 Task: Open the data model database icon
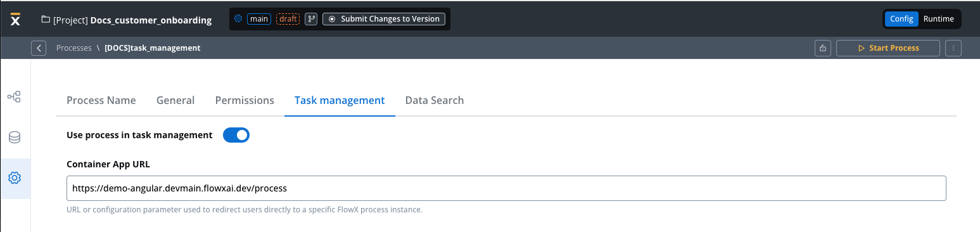(x=14, y=138)
